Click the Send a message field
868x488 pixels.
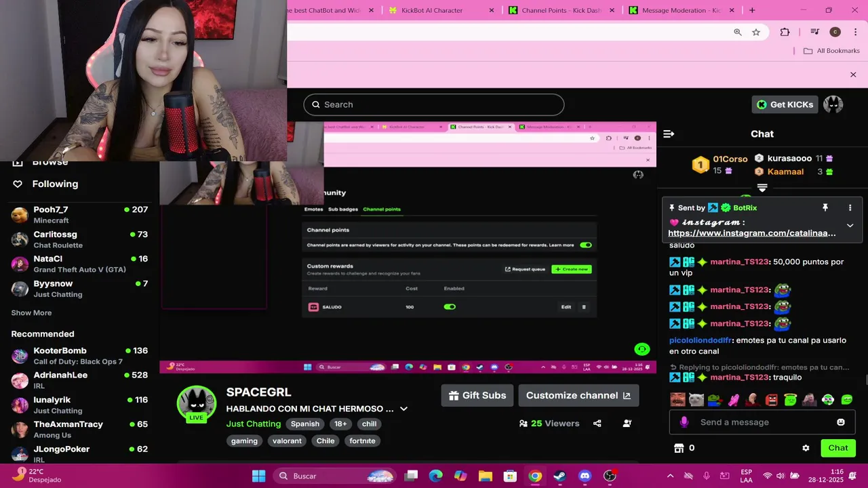pos(763,422)
